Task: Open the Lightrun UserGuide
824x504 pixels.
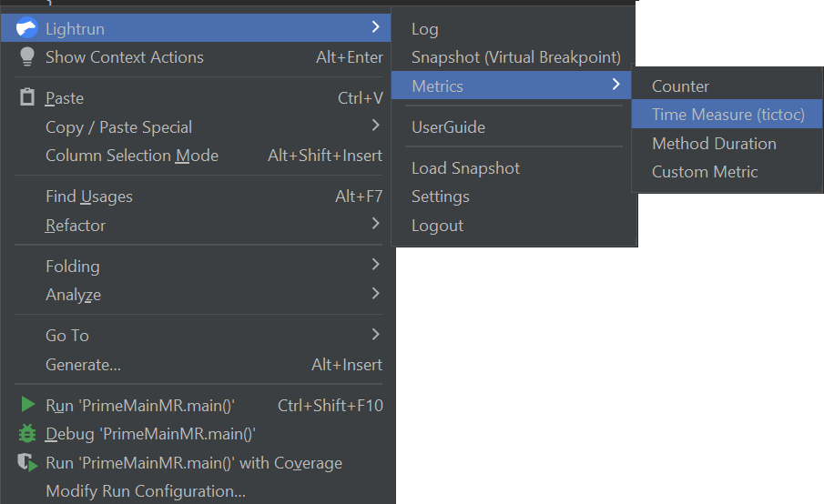Action: (448, 127)
